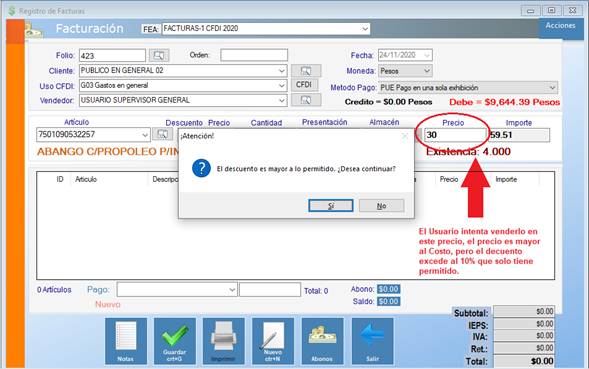
Task: Open the Fecha date picker dropdown
Action: tap(427, 55)
